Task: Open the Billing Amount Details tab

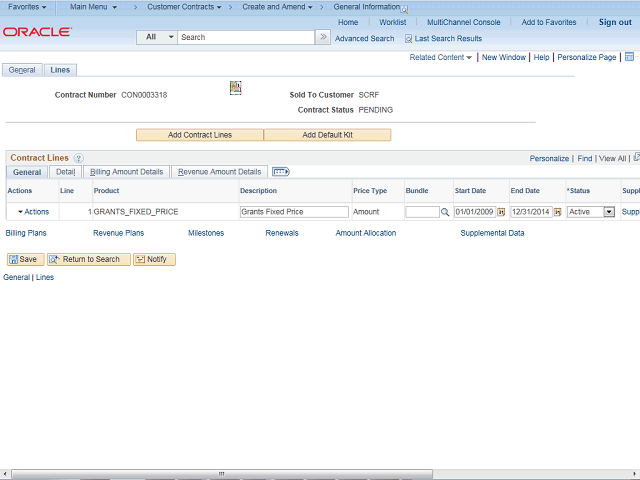Action: [126, 172]
